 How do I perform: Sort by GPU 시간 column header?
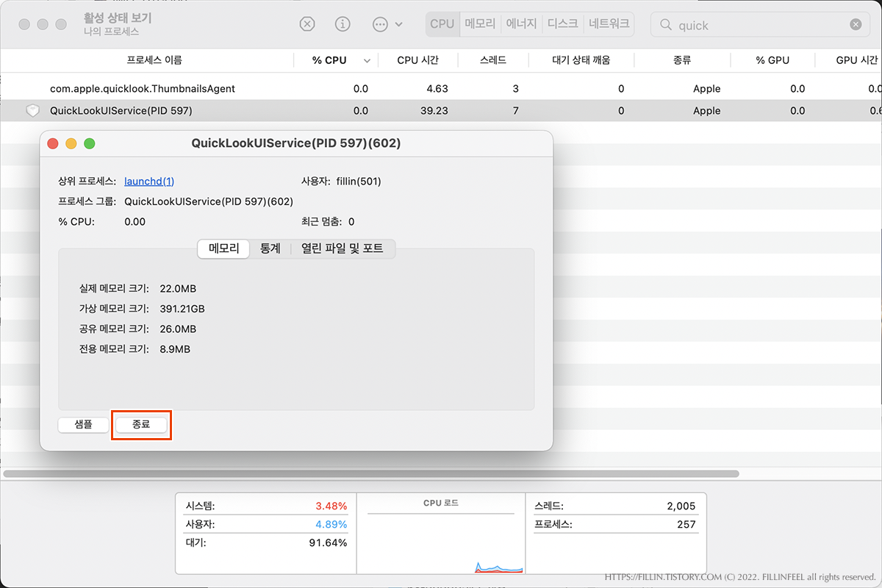coord(856,60)
